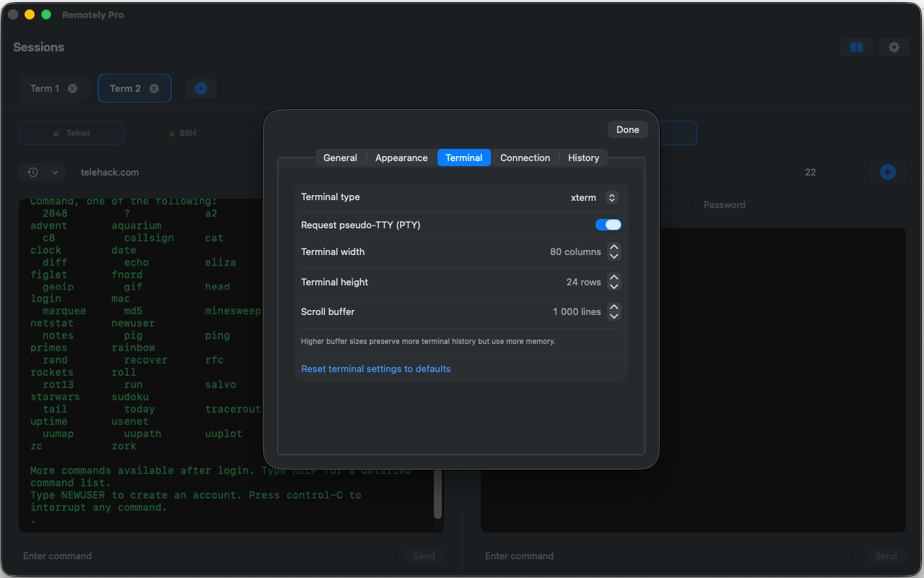Click the 'Terminal width' label

click(x=333, y=251)
